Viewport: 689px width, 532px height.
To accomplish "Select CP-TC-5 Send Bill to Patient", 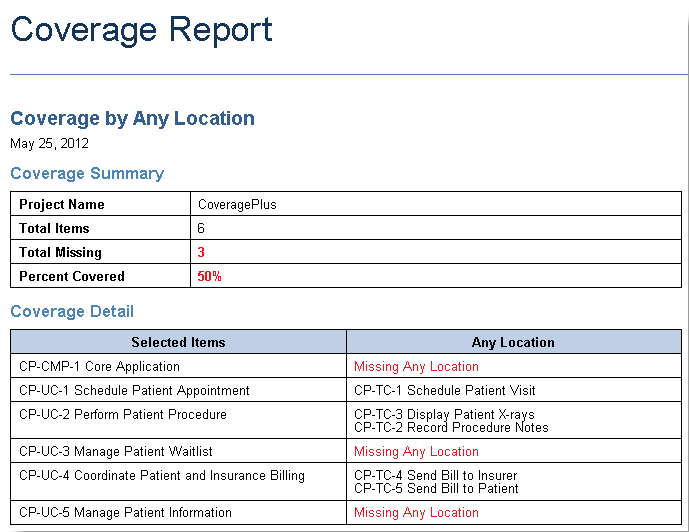I will coord(436,488).
